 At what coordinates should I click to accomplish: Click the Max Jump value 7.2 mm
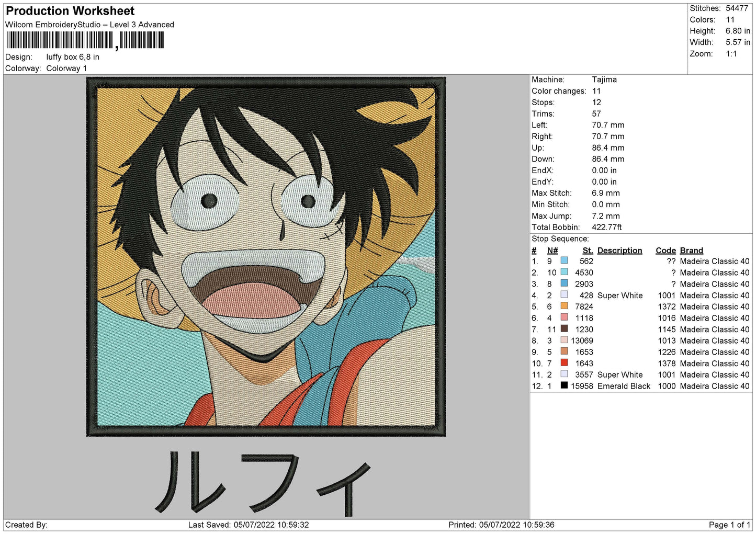tap(606, 216)
